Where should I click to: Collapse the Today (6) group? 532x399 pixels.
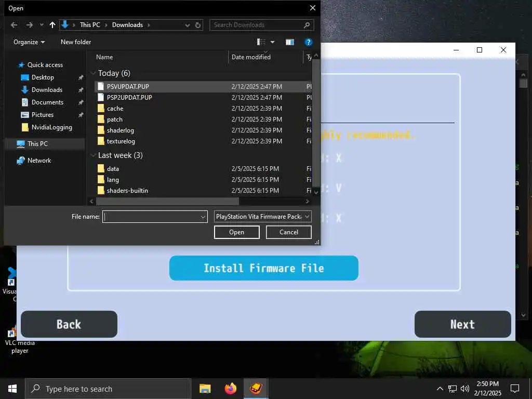click(93, 73)
